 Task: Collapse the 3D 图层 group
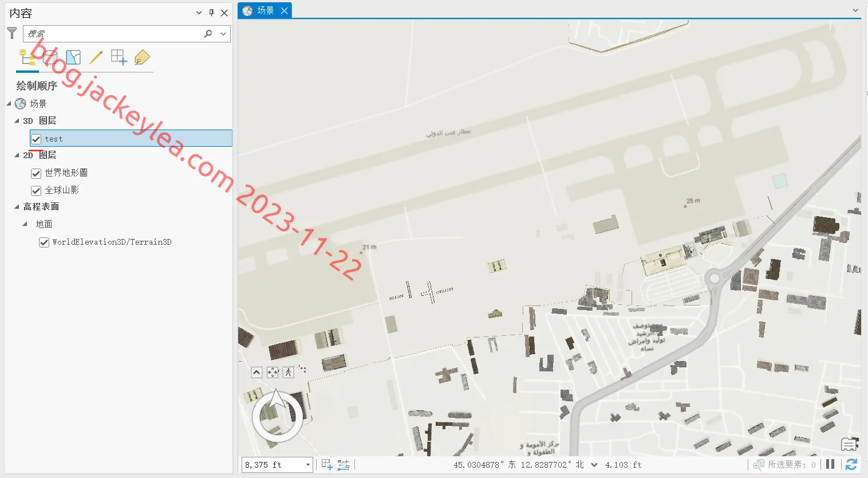(x=17, y=121)
